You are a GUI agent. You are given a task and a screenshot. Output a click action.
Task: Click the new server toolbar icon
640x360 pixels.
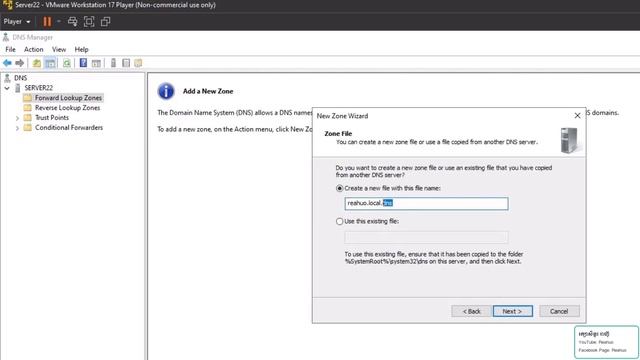(113, 63)
